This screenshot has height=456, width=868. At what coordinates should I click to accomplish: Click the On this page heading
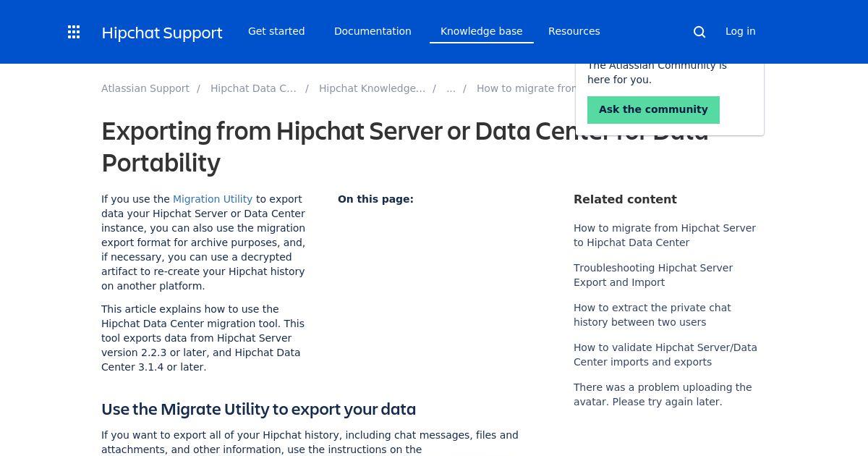pyautogui.click(x=375, y=199)
